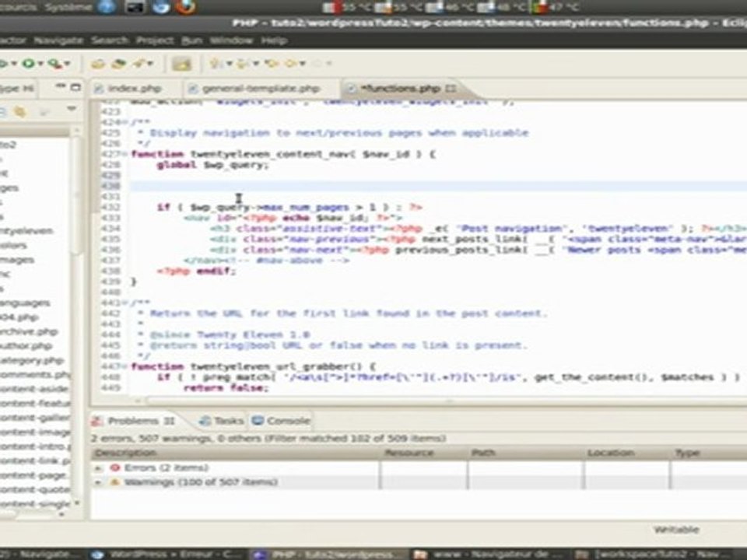Click the Back navigation arrow icon
This screenshot has width=747, height=560.
click(290, 63)
